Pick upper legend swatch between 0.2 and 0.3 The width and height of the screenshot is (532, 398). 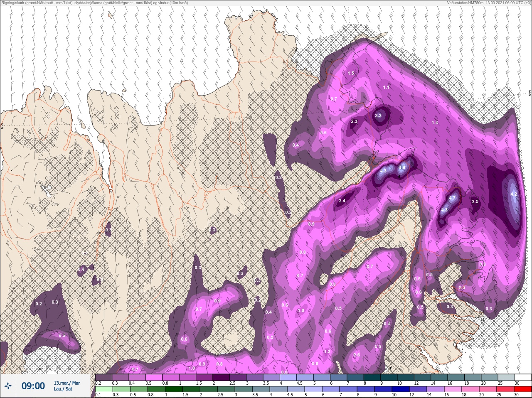tap(104, 377)
